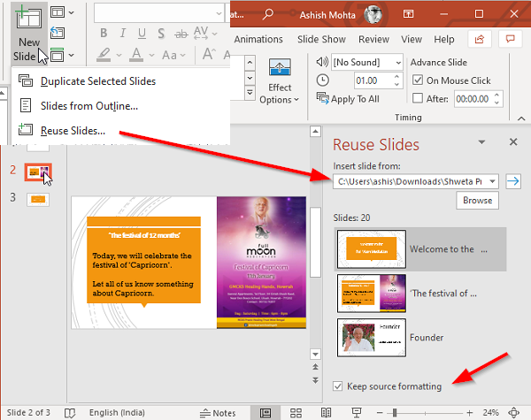Click the Browse button
The image size is (531, 420).
[x=476, y=202]
